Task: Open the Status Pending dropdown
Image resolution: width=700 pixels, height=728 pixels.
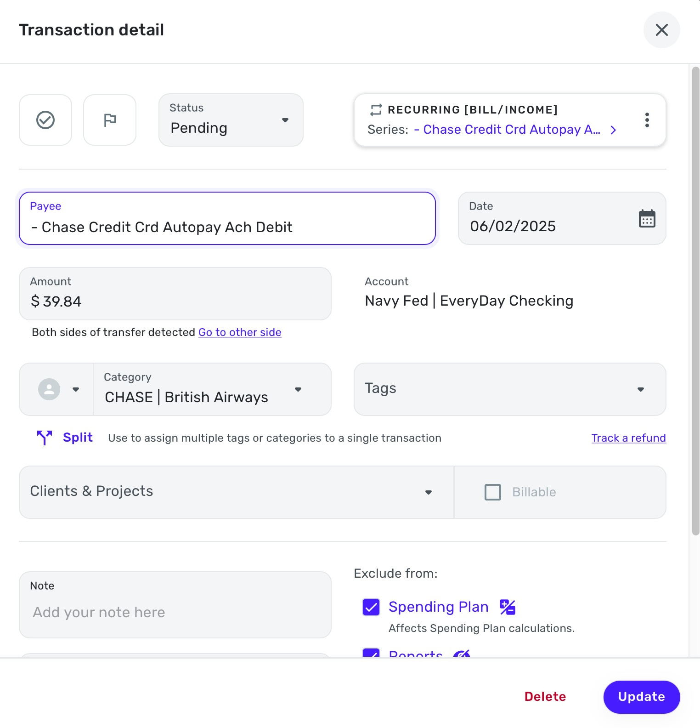Action: 231,120
